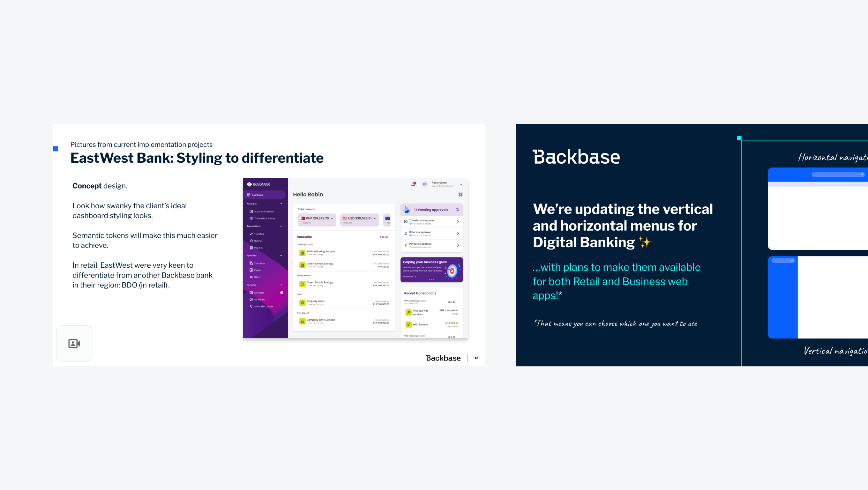Click the Messages unread count badge
This screenshot has height=490, width=868.
click(x=282, y=293)
